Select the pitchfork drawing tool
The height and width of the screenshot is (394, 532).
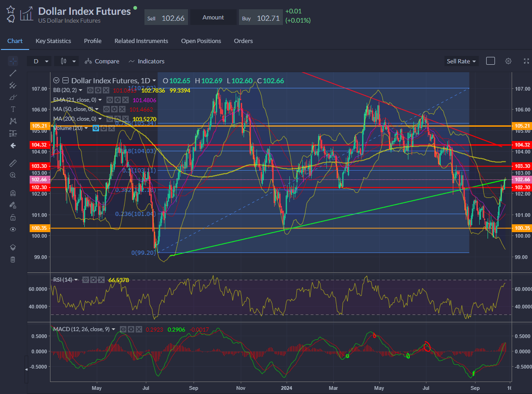(x=13, y=86)
